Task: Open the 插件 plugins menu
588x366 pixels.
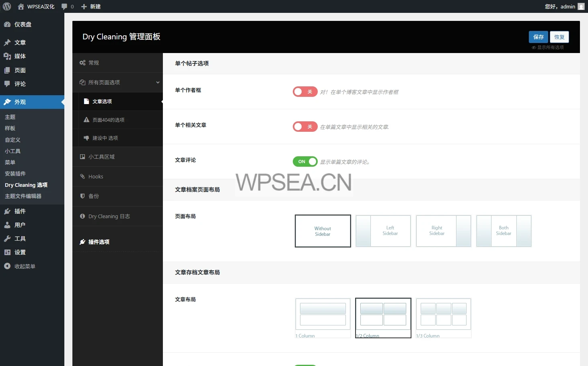Action: click(20, 211)
